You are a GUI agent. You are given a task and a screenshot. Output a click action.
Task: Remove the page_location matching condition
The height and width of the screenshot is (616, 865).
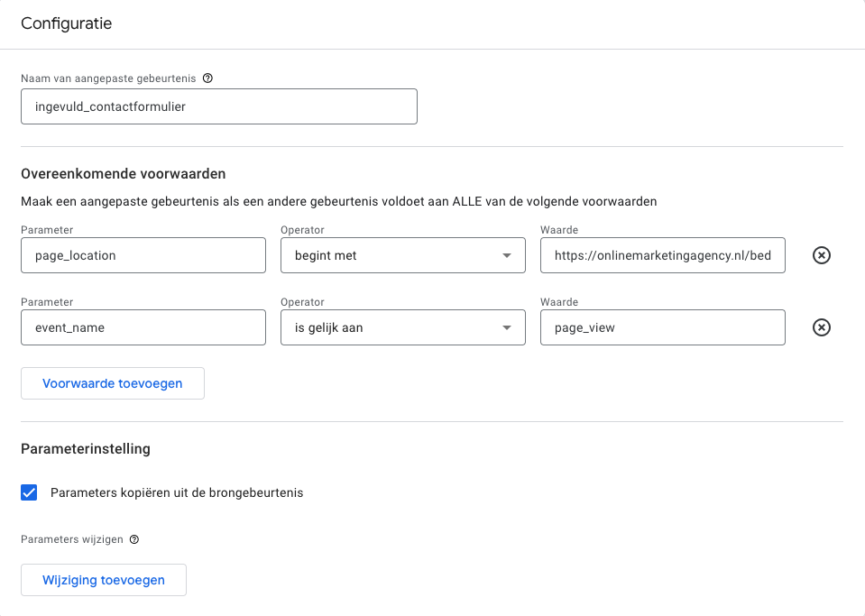(821, 255)
